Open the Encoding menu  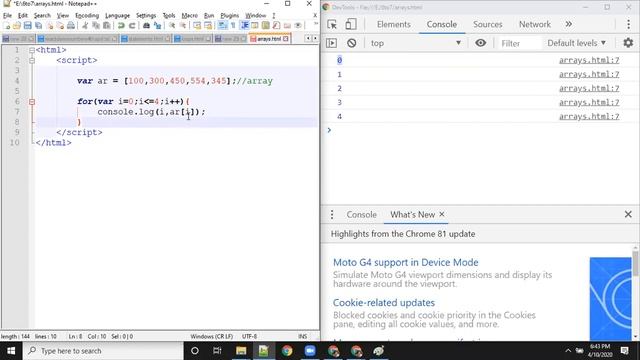[x=87, y=16]
